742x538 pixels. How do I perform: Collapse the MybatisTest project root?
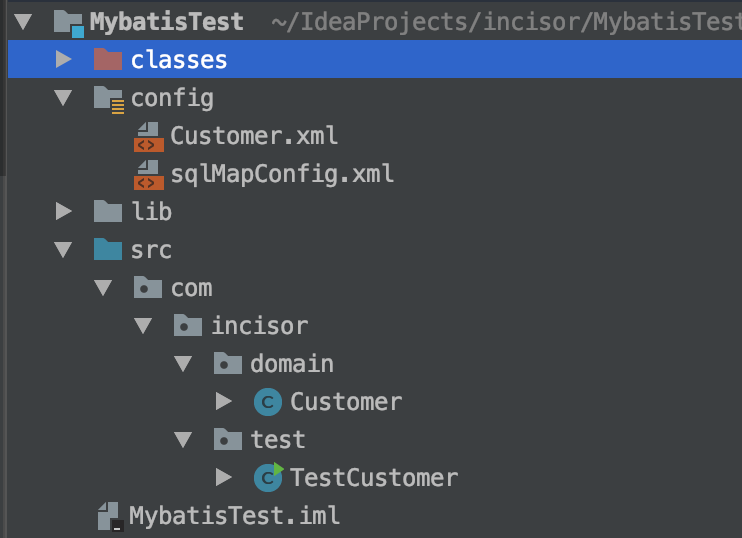click(x=24, y=22)
